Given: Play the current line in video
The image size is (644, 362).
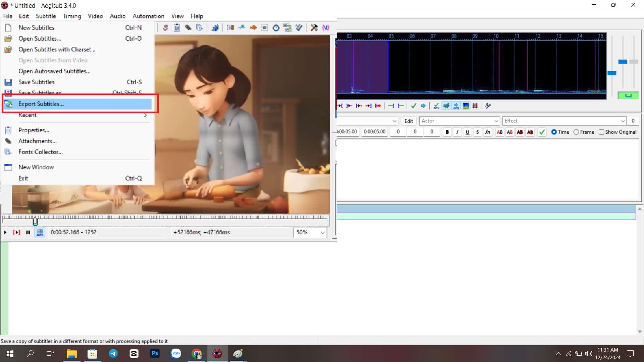Looking at the screenshot, I should [x=17, y=232].
